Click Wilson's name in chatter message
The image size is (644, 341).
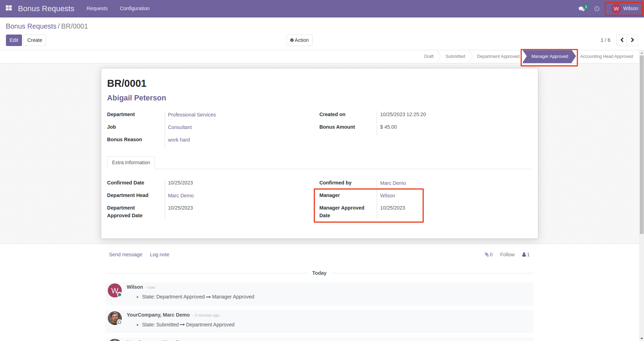(135, 287)
